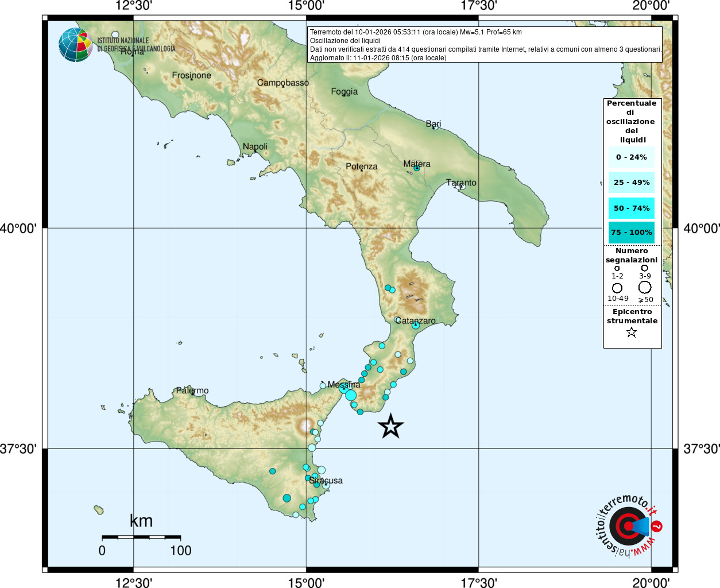Click the ≥50 reports circle in the legend
Viewport: 720px width, 588px height.
(x=645, y=287)
